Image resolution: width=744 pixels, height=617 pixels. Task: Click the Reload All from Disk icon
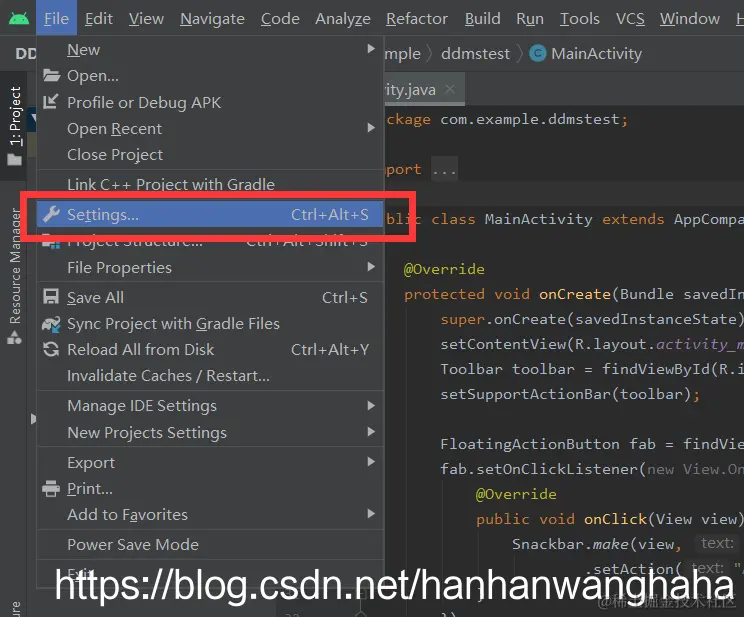tap(51, 350)
